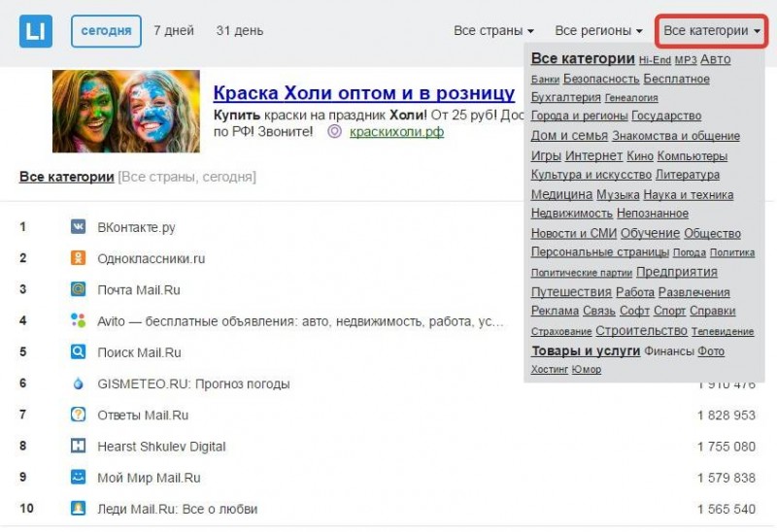
Task: Choose the Компьютеры category
Action: click(693, 156)
